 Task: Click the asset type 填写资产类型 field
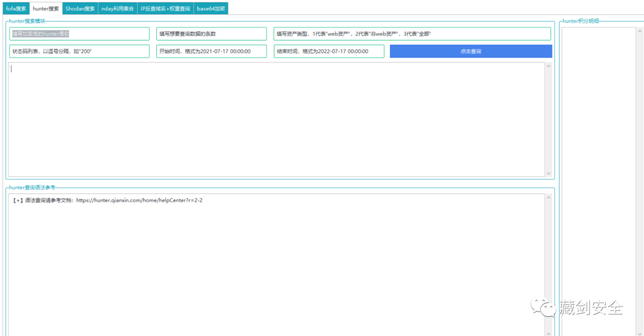point(412,34)
